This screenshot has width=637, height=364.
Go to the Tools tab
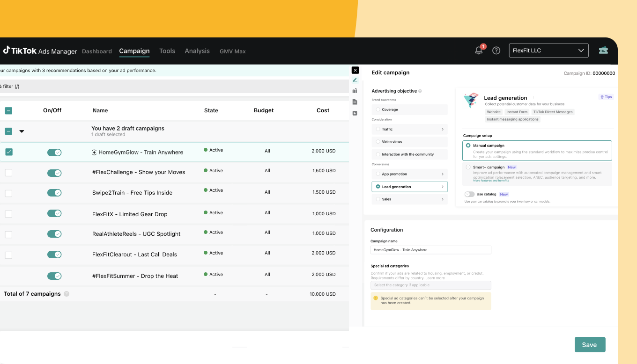(x=167, y=51)
